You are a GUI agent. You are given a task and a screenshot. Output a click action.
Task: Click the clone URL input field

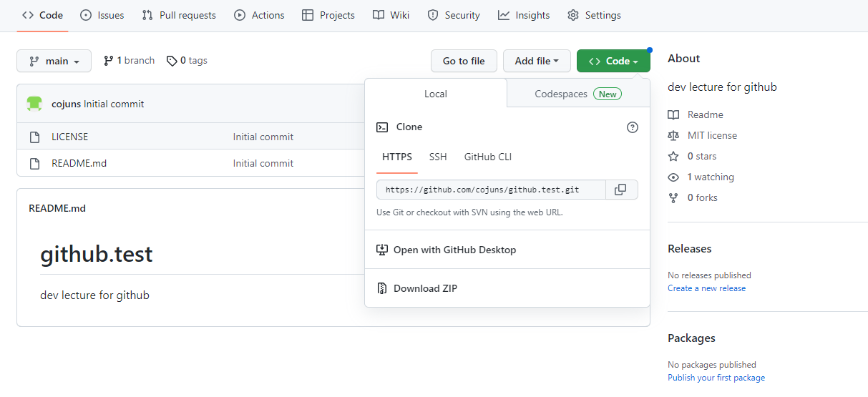pos(491,190)
